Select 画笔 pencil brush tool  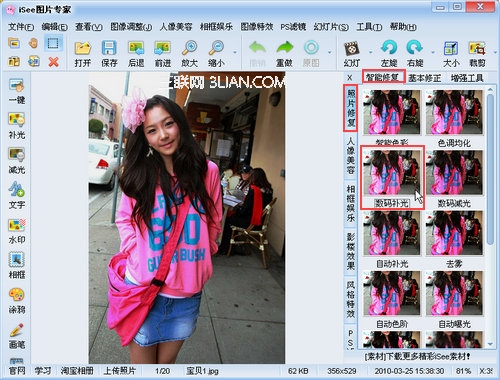coord(17,336)
